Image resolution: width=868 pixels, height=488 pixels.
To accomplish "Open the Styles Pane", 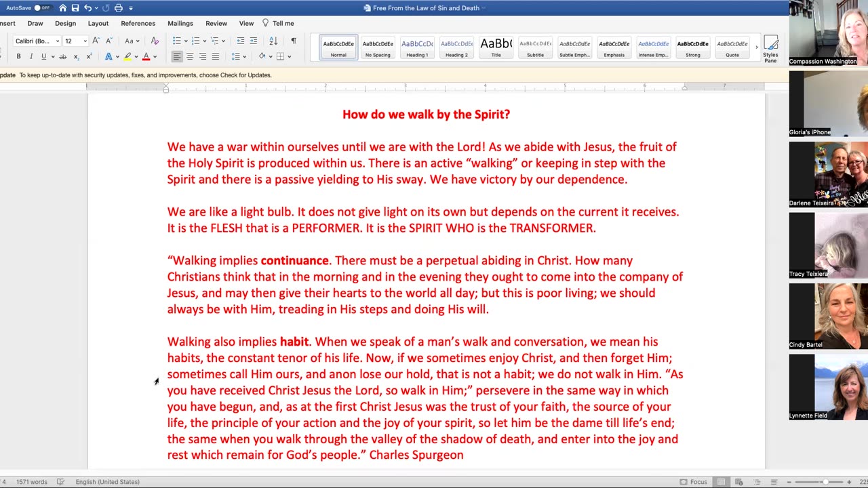I will point(770,48).
